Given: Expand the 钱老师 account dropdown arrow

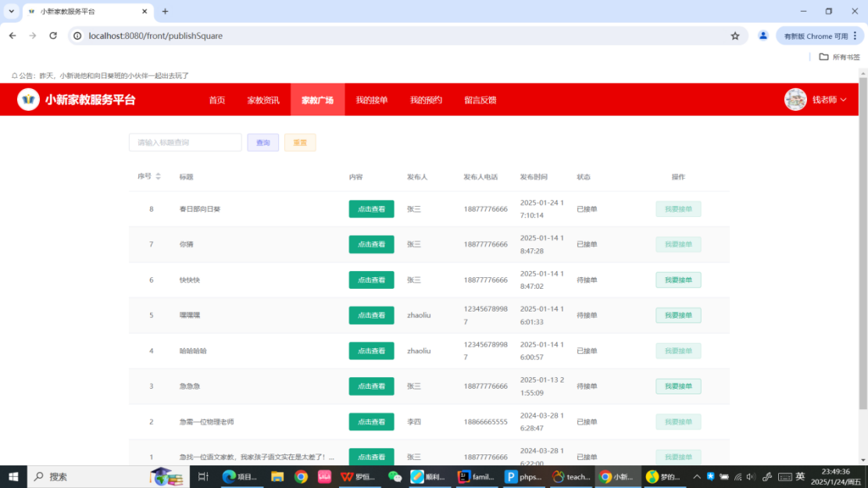Looking at the screenshot, I should tap(843, 100).
